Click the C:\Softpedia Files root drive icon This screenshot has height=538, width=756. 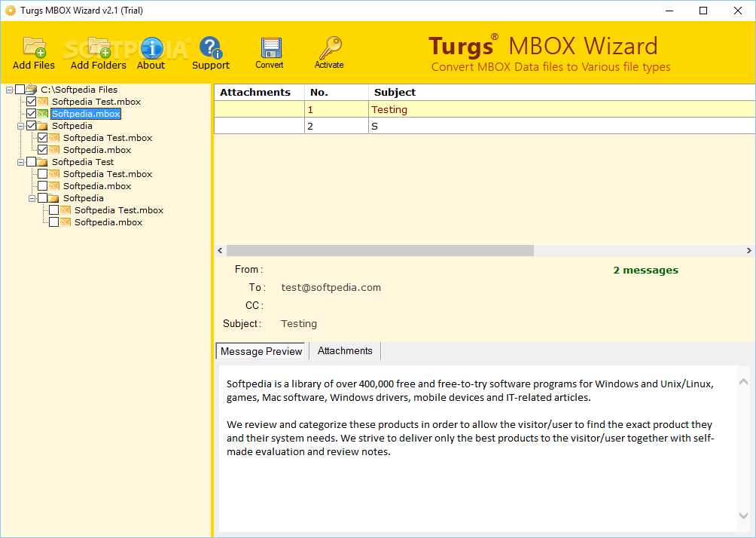pos(32,89)
